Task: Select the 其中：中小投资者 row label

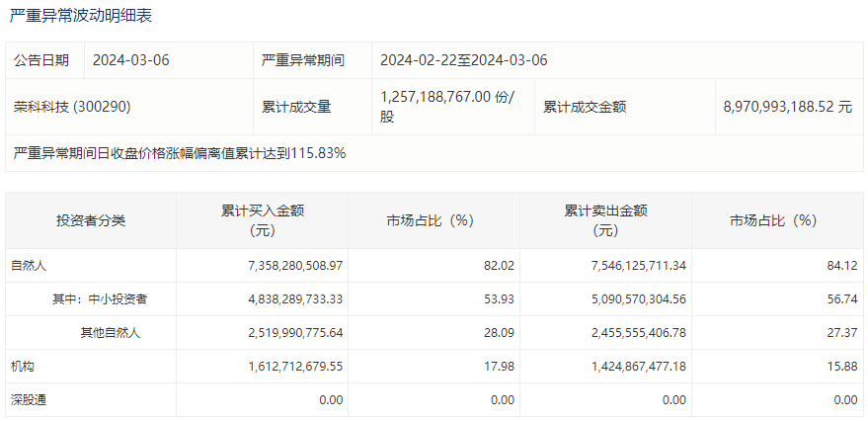Action: (x=100, y=299)
